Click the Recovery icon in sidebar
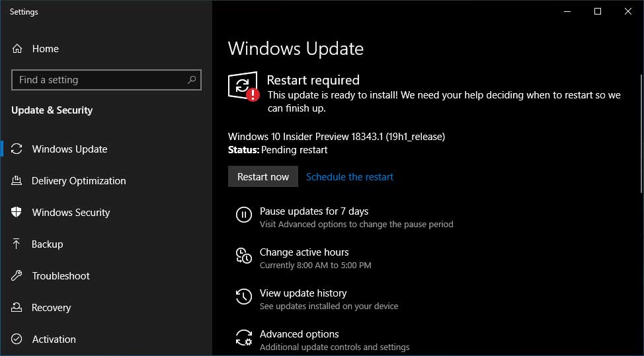This screenshot has width=644, height=356. (x=17, y=307)
